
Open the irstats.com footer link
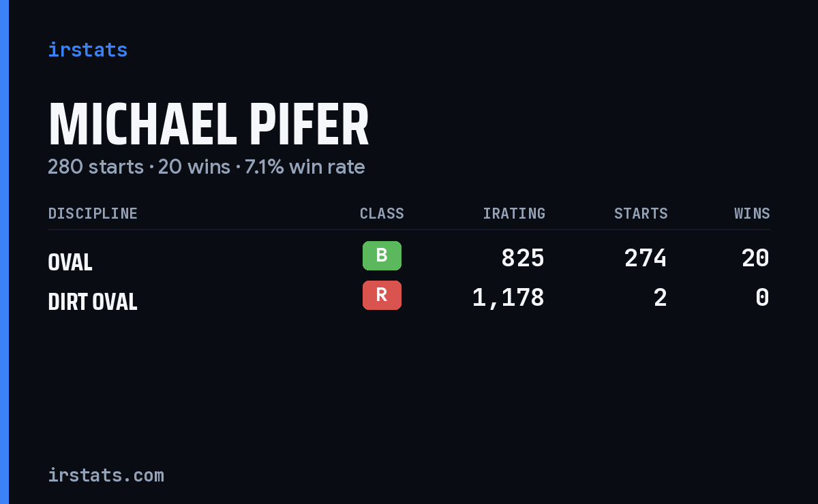tap(106, 475)
